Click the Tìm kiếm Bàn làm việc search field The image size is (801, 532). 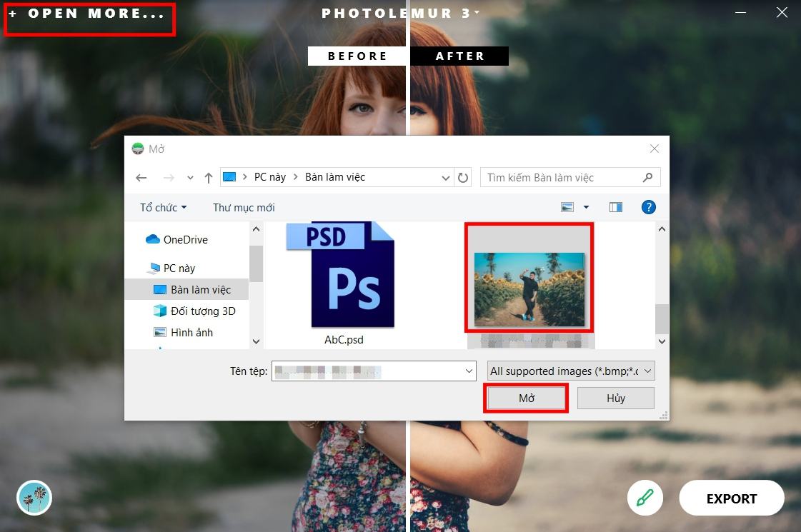point(570,177)
